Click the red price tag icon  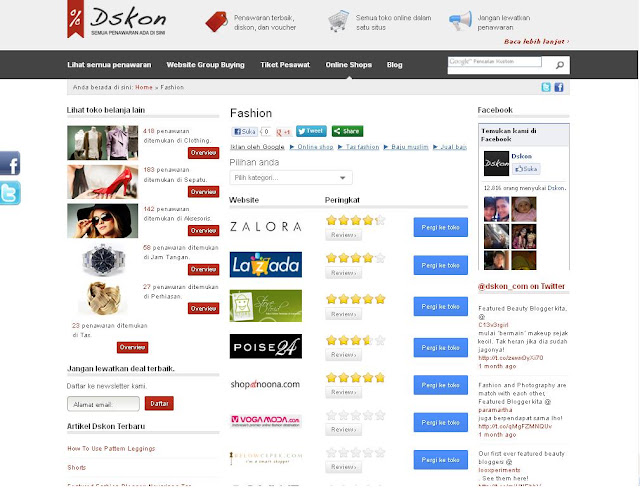[x=217, y=22]
